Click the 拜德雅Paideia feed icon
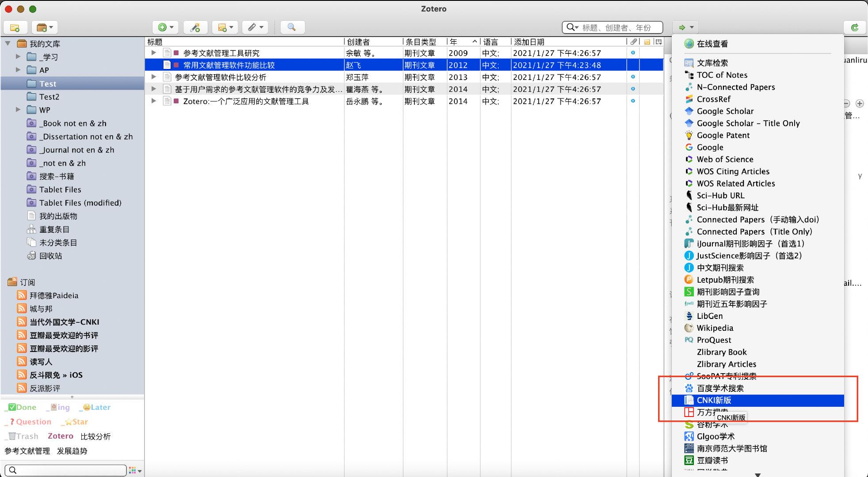This screenshot has height=477, width=868. tap(22, 295)
